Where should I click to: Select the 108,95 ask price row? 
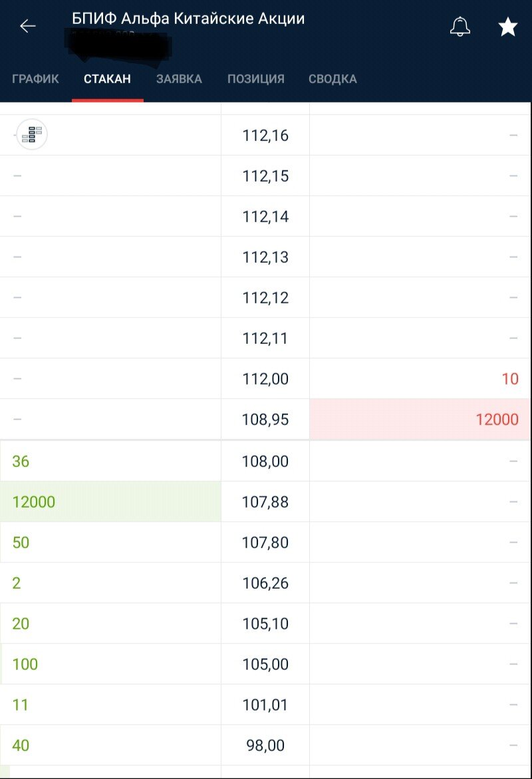(265, 419)
